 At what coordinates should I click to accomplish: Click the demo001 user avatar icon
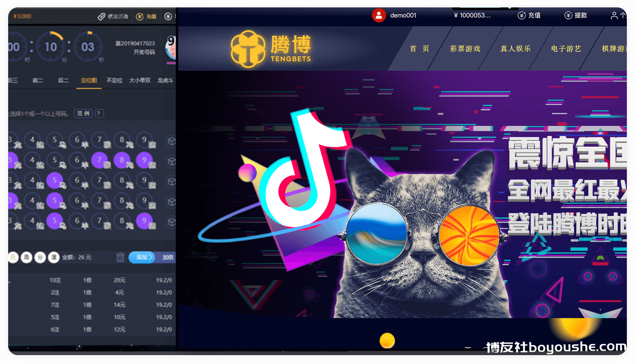[x=379, y=15]
